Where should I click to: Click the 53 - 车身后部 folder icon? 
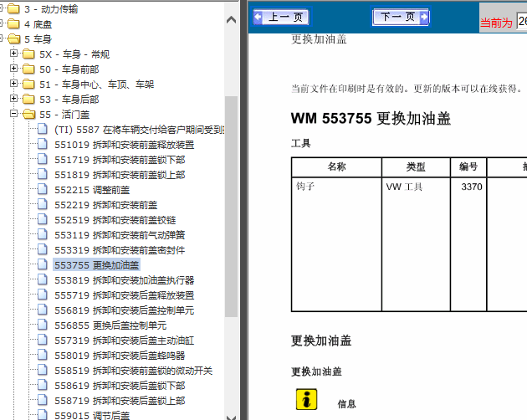tap(28, 99)
